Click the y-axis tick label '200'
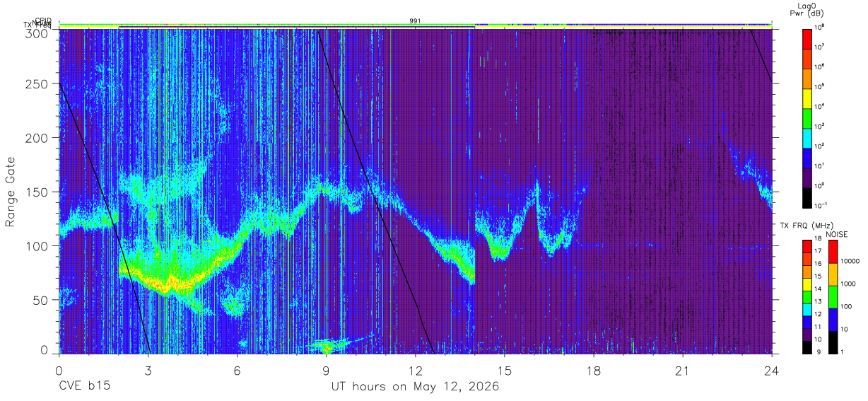 click(x=38, y=138)
